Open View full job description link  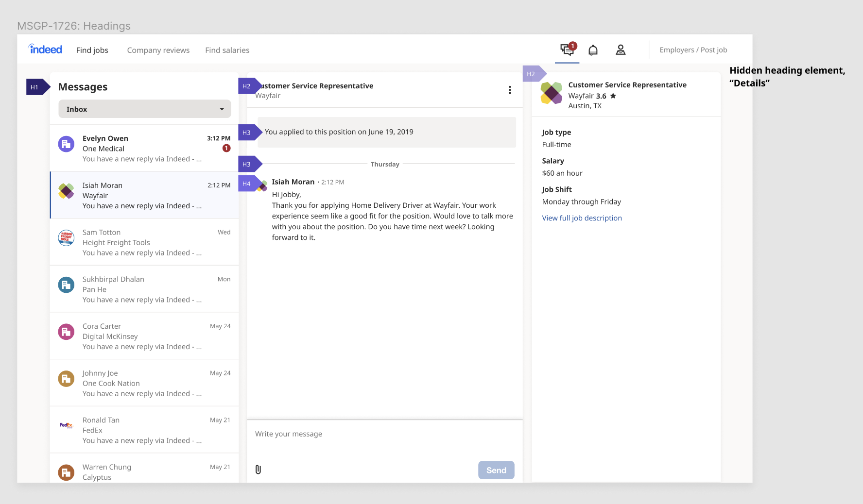point(582,218)
